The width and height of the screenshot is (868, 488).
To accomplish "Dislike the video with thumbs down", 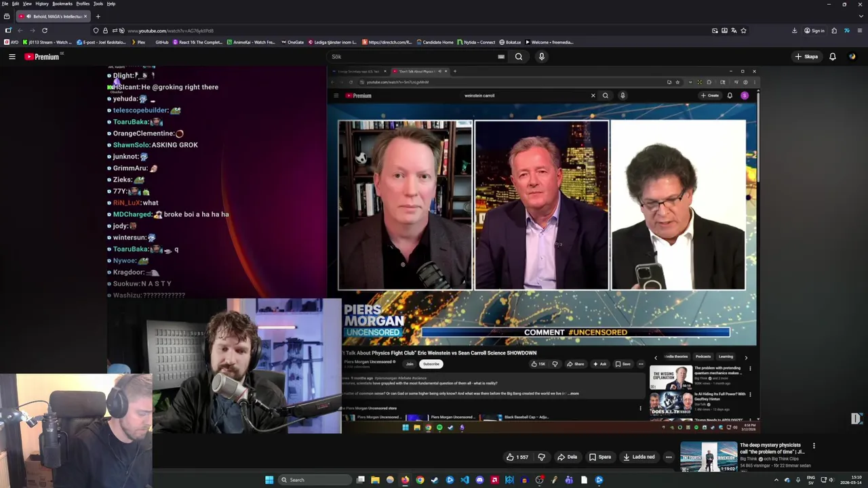I will point(541,457).
